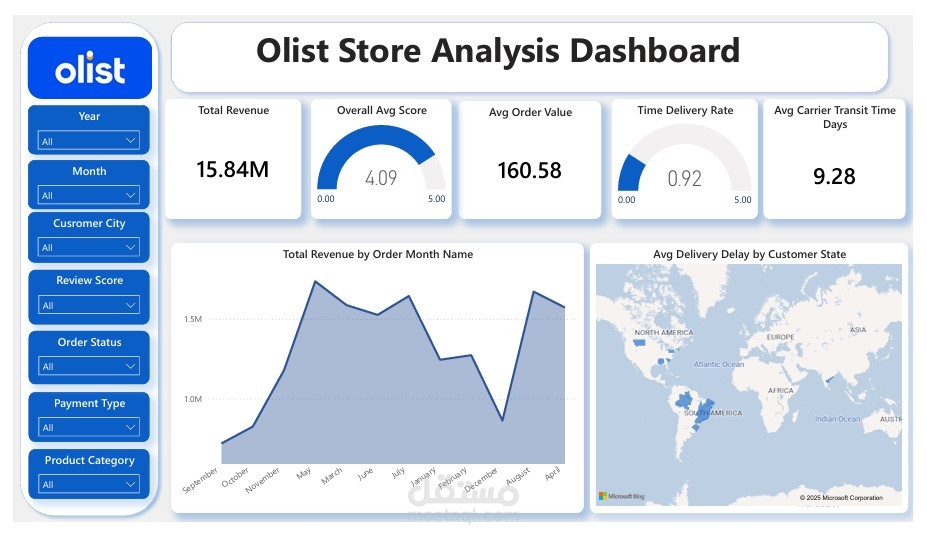
Task: Click the ASIA map label
Action: 858,330
